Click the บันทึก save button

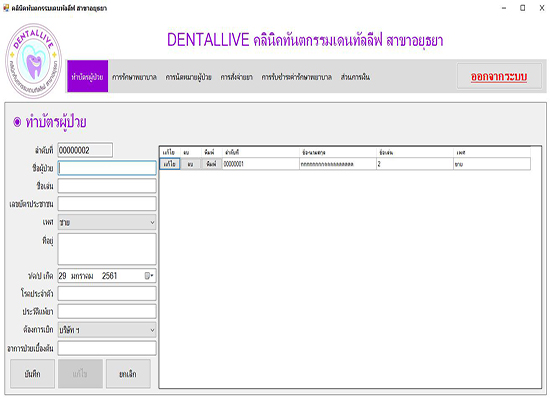point(32,374)
